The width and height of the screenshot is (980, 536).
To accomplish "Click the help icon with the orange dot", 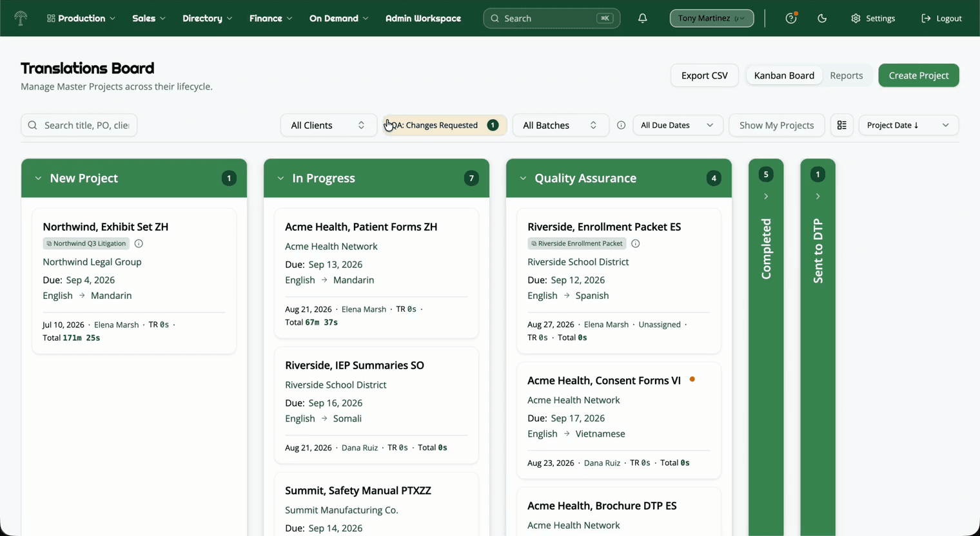I will coord(791,18).
